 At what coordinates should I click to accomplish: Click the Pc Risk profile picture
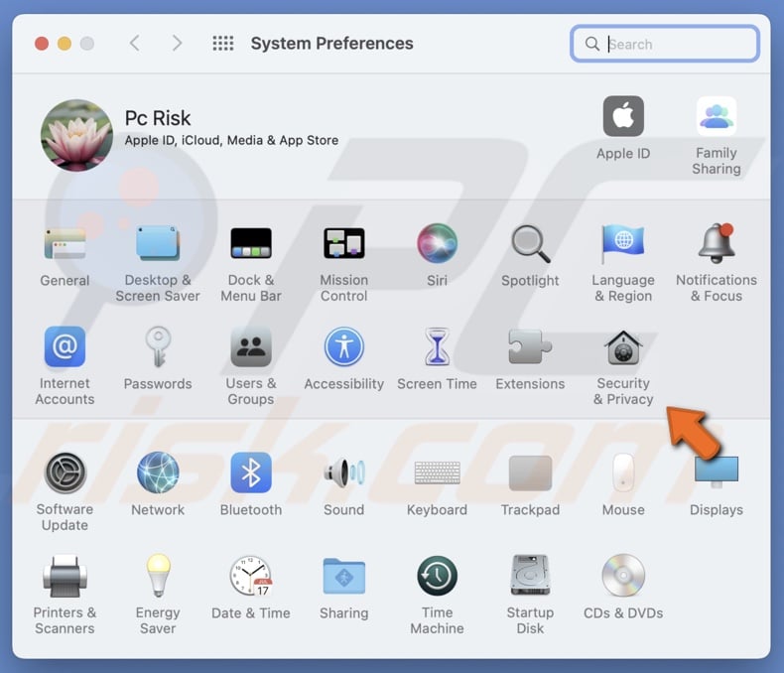click(x=76, y=135)
